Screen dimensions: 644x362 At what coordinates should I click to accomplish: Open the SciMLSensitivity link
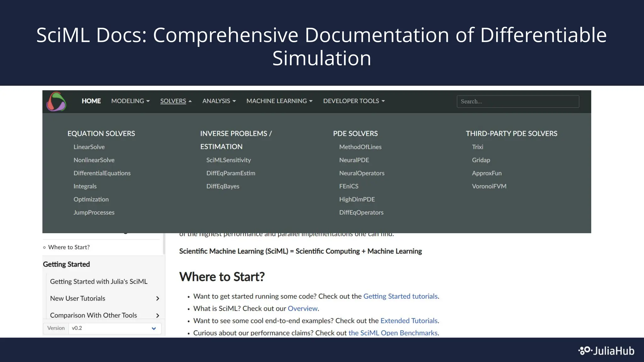tap(229, 160)
